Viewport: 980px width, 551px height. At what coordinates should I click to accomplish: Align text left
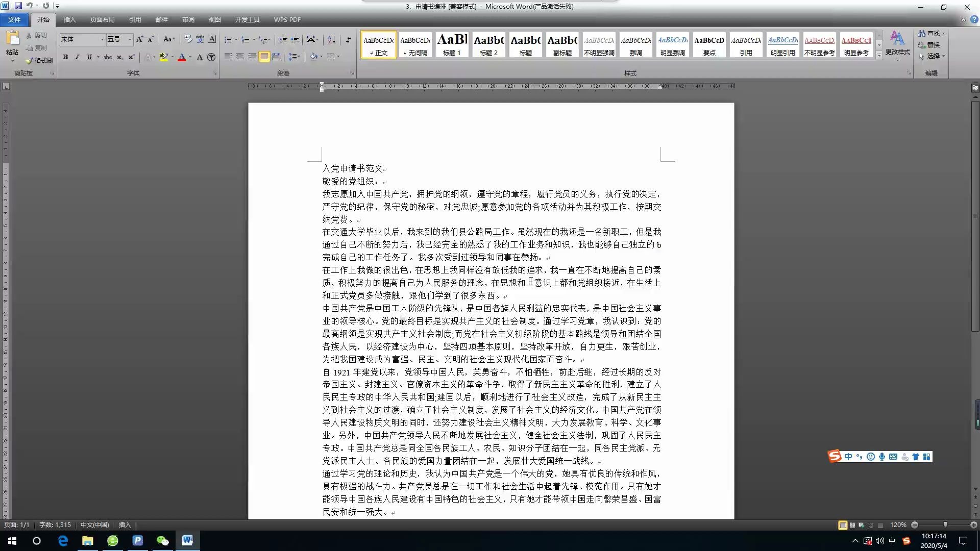coord(228,57)
